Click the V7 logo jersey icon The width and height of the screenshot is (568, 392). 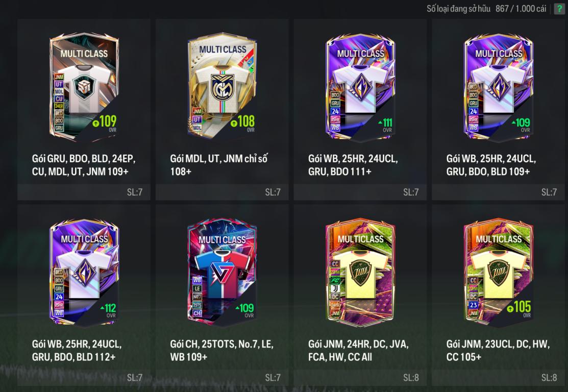point(221,273)
